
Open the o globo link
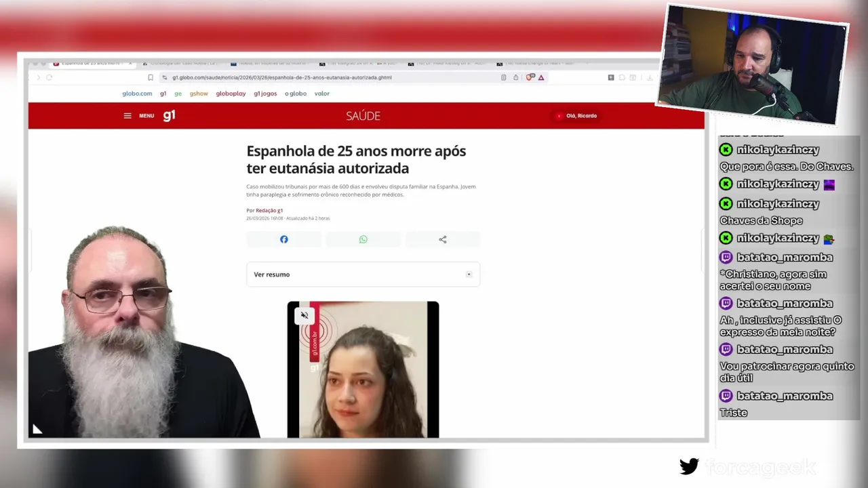coord(296,94)
